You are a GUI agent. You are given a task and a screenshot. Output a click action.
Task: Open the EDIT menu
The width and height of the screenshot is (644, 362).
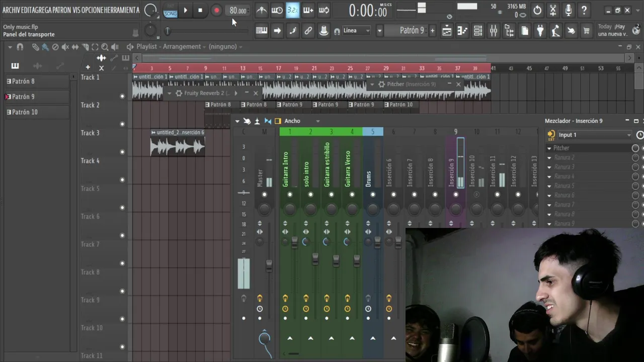click(x=27, y=10)
